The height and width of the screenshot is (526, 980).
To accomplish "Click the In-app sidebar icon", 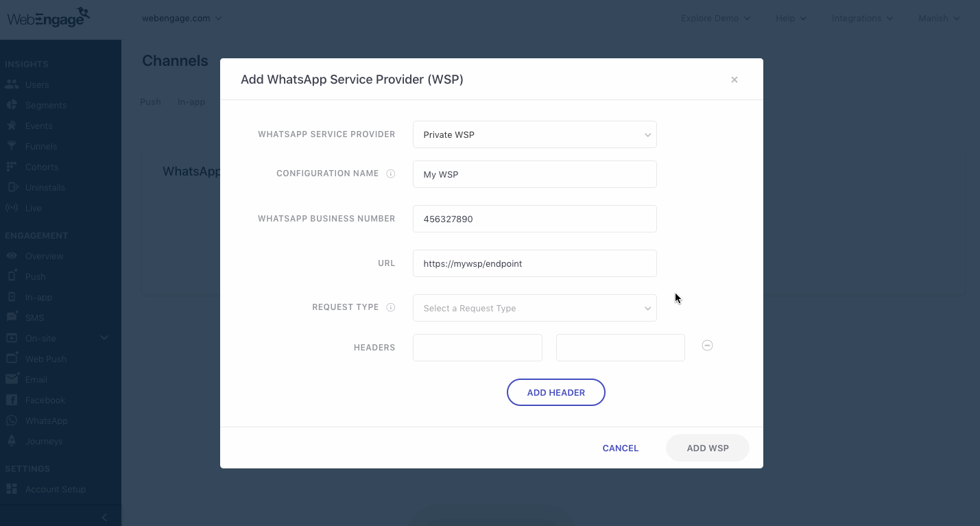I will [12, 297].
